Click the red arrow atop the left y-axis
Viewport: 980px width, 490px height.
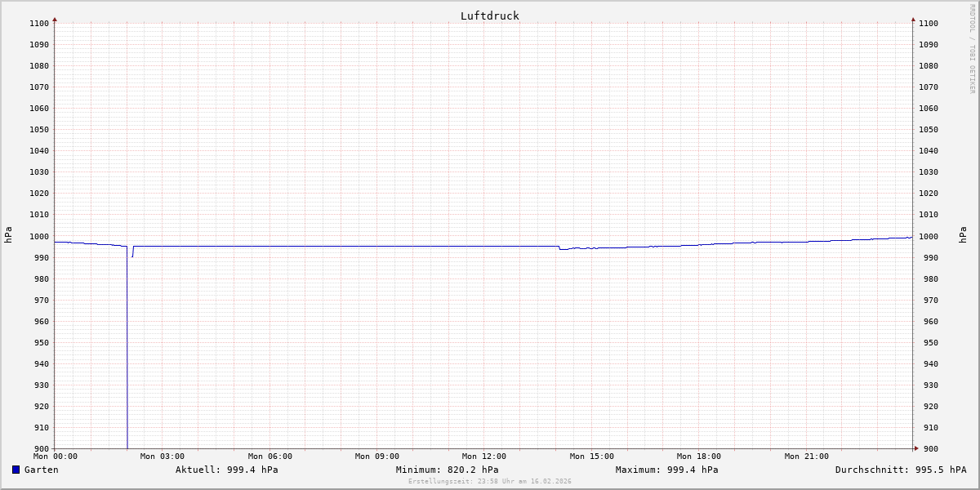point(55,19)
